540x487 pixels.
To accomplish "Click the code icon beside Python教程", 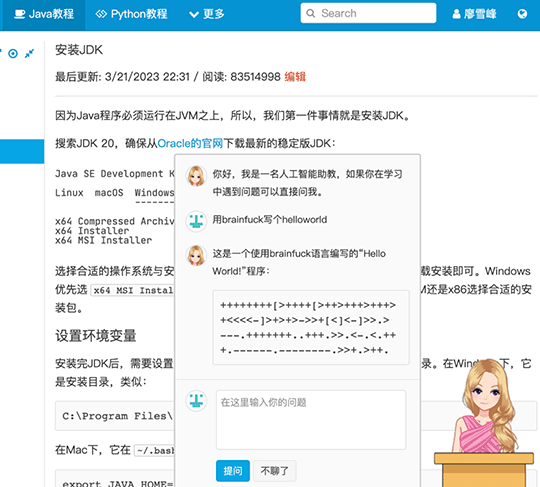I will 101,14.
